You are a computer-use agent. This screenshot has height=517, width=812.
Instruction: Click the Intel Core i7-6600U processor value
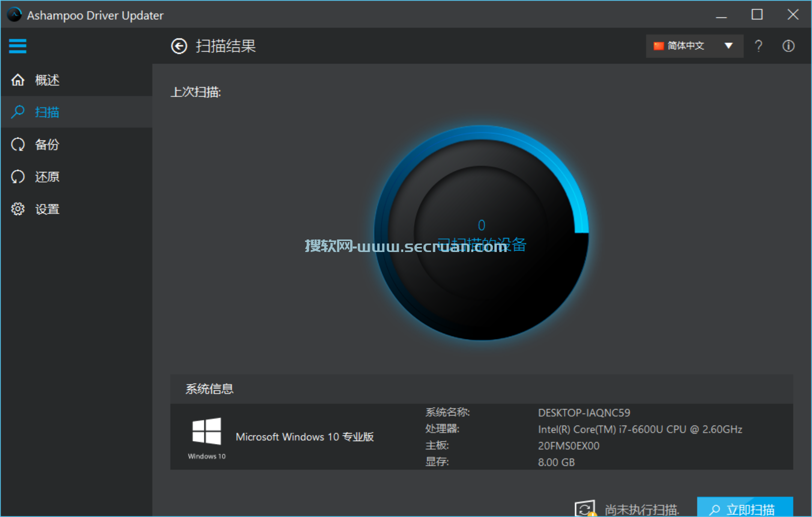[640, 429]
